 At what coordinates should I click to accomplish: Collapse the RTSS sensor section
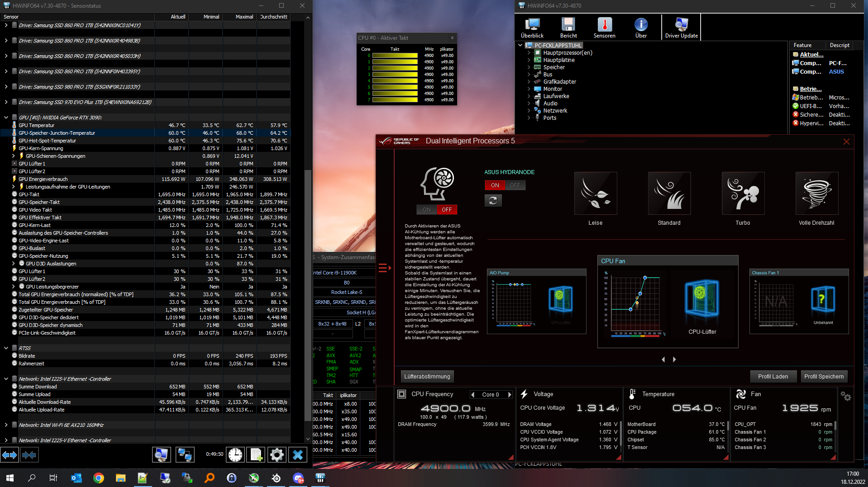click(x=6, y=348)
